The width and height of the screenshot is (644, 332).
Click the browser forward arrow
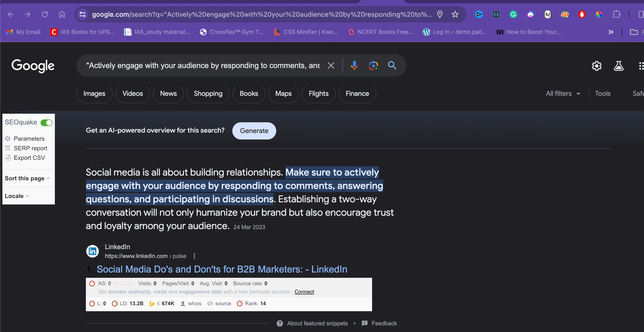click(27, 14)
